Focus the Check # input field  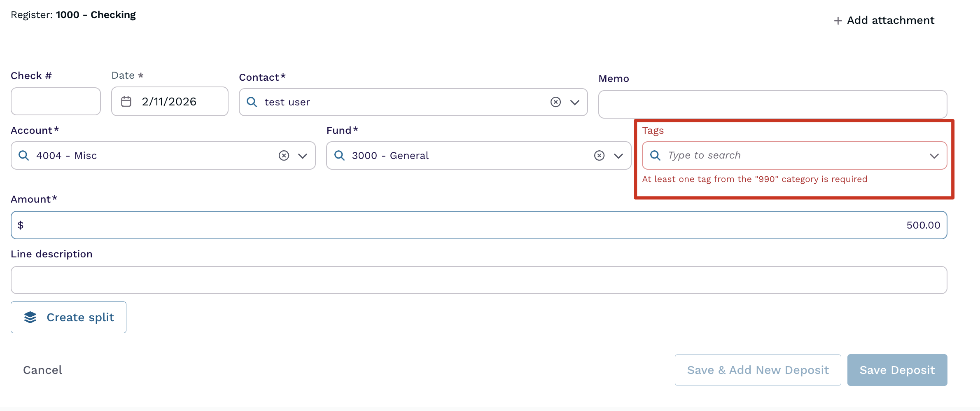[x=56, y=101]
